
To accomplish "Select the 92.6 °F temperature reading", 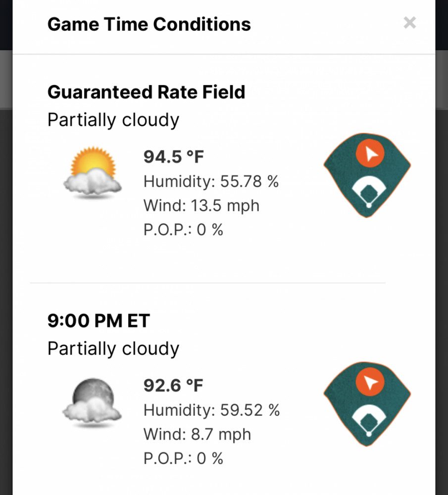I will coord(173,385).
